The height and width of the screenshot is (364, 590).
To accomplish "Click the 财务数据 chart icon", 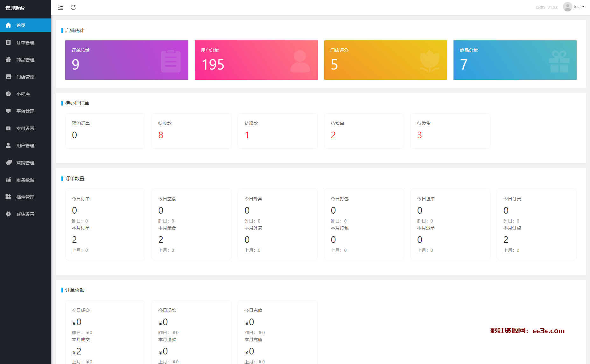I will [x=8, y=180].
